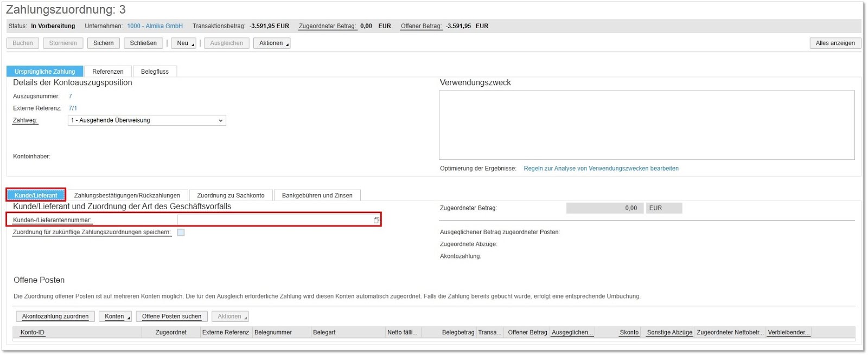Screen dimensions: 868x355
Task: Go to Zuordnung zu Sachkonto tab
Action: point(231,196)
